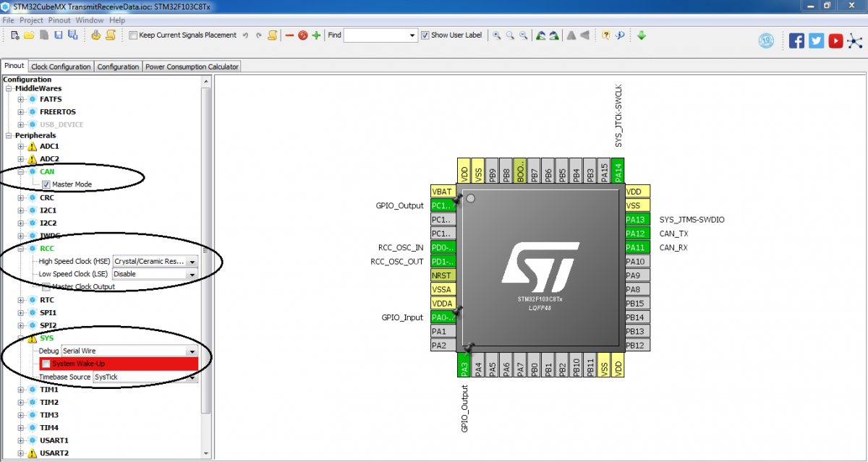
Task: Collapse the Peripherals tree section
Action: pos(8,134)
